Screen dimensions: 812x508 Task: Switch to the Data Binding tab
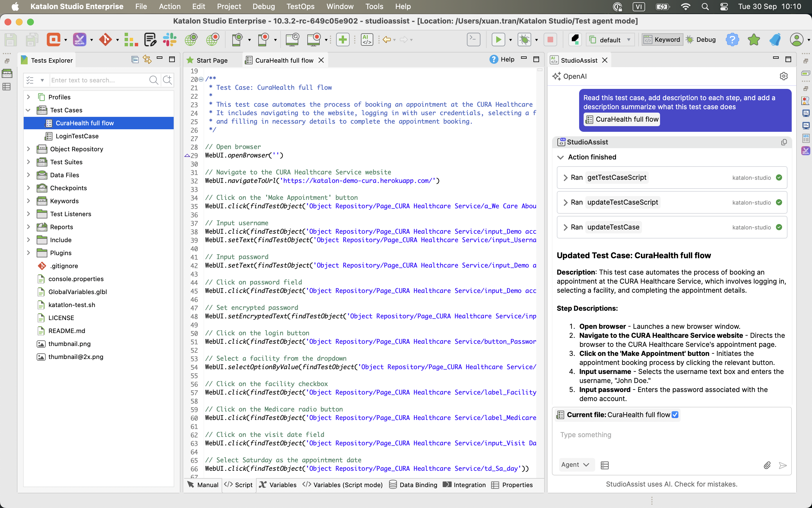click(x=413, y=485)
